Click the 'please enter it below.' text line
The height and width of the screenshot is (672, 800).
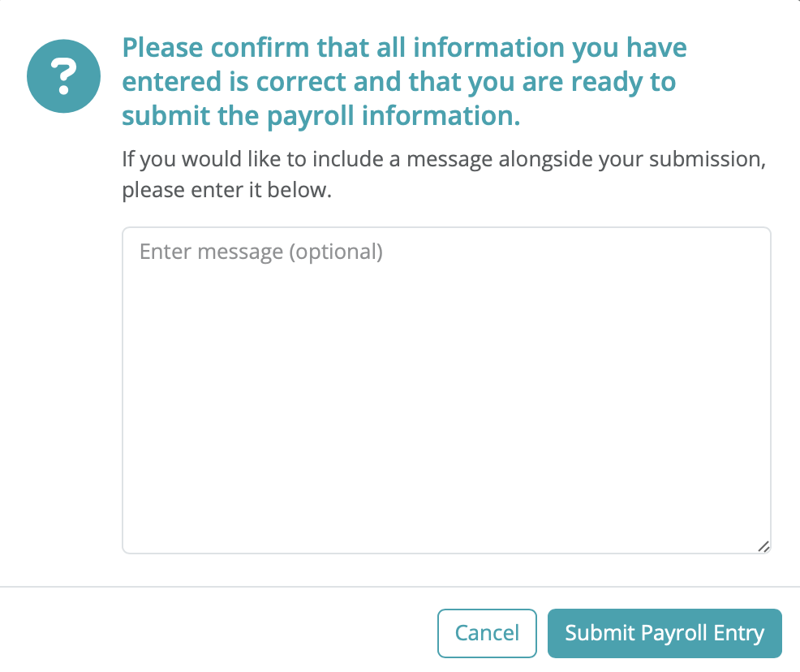click(226, 191)
